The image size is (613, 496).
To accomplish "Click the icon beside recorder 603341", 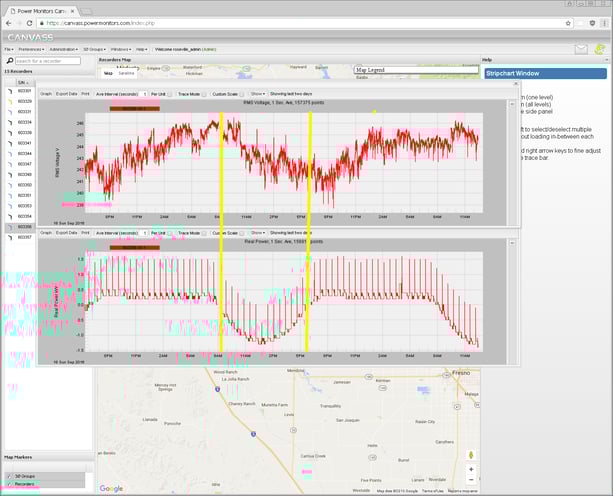I will click(11, 143).
